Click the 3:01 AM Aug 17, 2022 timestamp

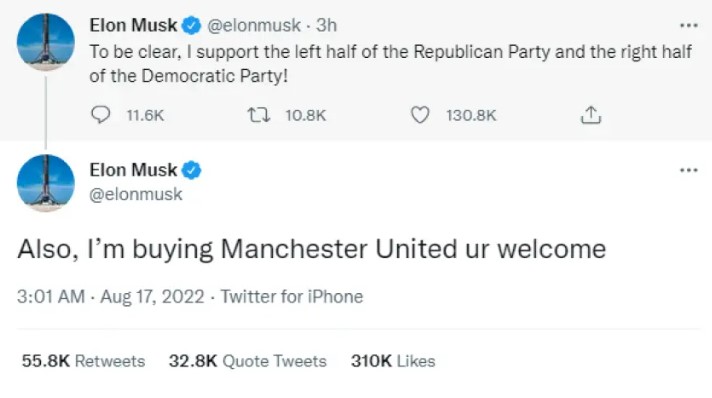[x=111, y=297]
